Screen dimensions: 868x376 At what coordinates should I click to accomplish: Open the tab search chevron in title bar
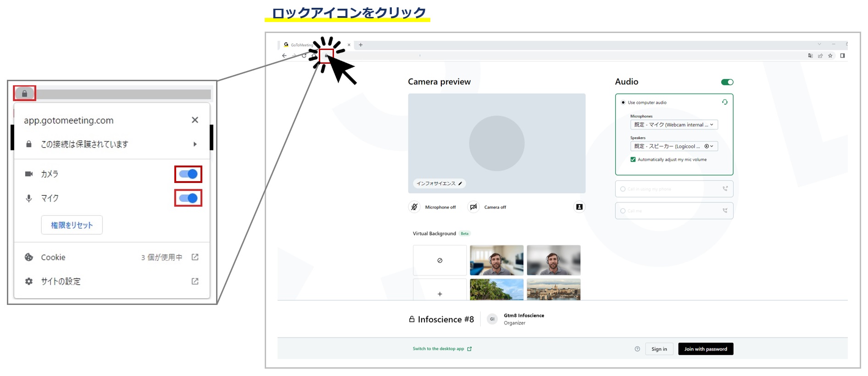(x=819, y=44)
